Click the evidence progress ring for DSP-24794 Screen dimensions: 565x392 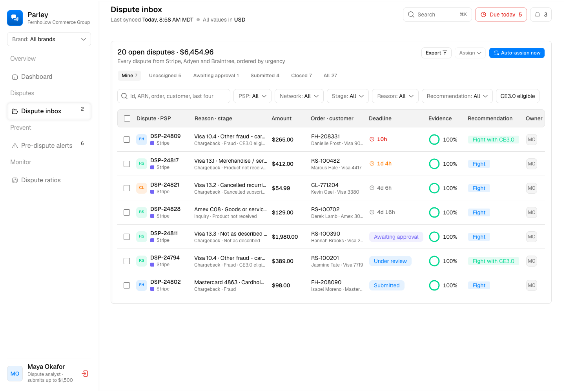[434, 261]
